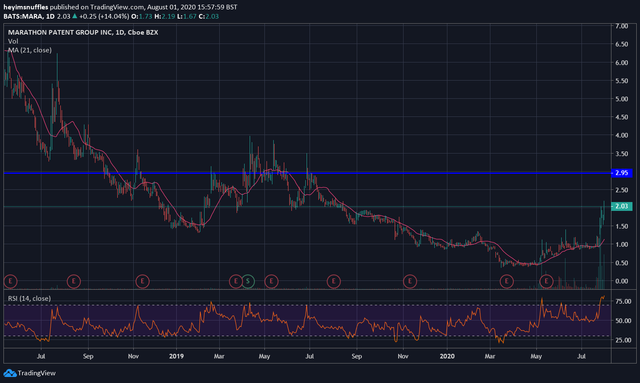Viewport: 640px width, 383px height.
Task: Click the 2019 label on the time axis
Action: click(x=176, y=356)
